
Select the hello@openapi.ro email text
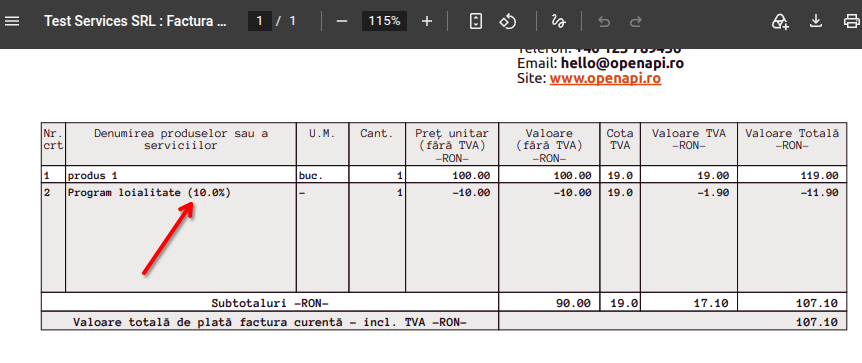pos(622,63)
